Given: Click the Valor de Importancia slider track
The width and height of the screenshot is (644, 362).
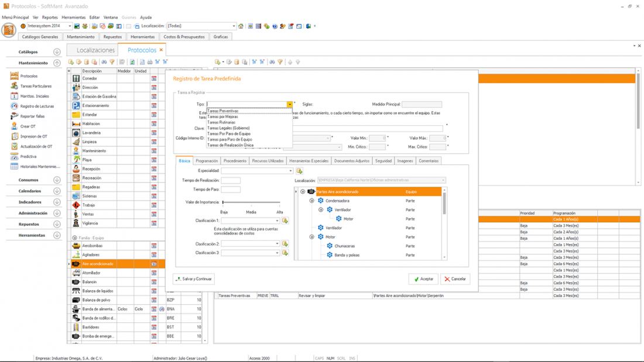Looking at the screenshot, I should point(252,202).
